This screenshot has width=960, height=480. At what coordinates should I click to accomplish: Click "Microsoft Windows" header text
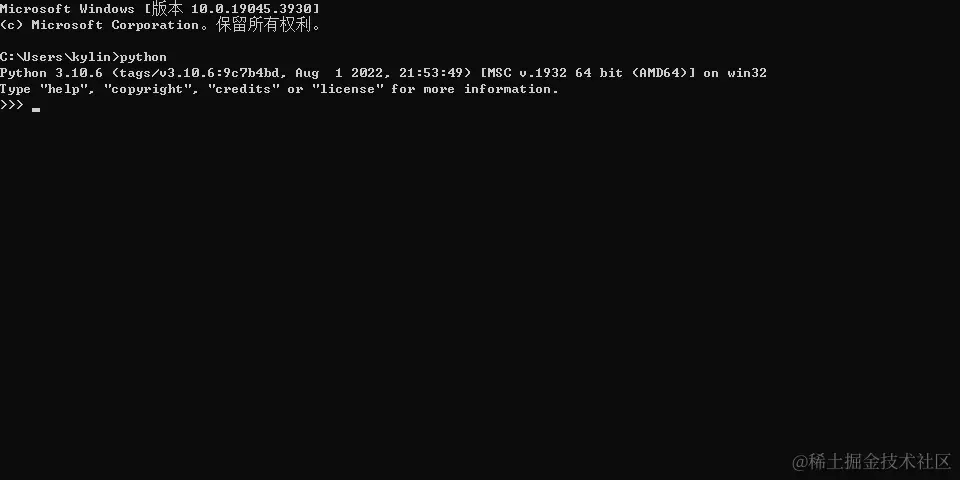click(67, 9)
